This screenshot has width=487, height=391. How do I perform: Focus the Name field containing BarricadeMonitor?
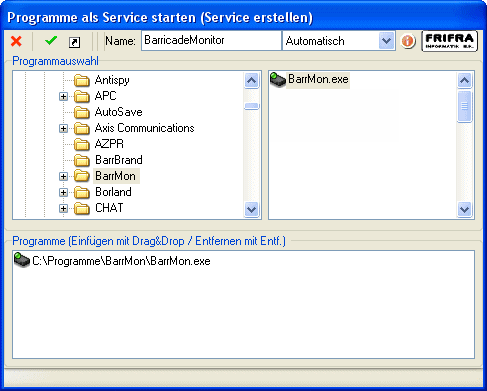(x=211, y=41)
